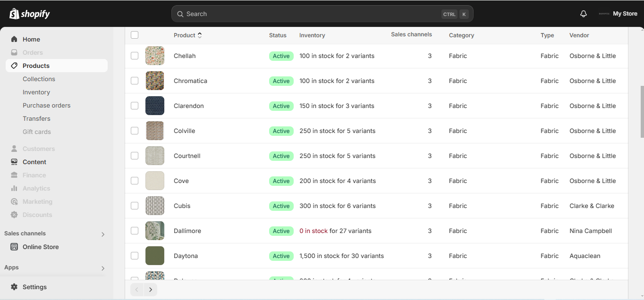This screenshot has width=644, height=300.
Task: Click the Home icon in sidebar
Action: point(14,39)
